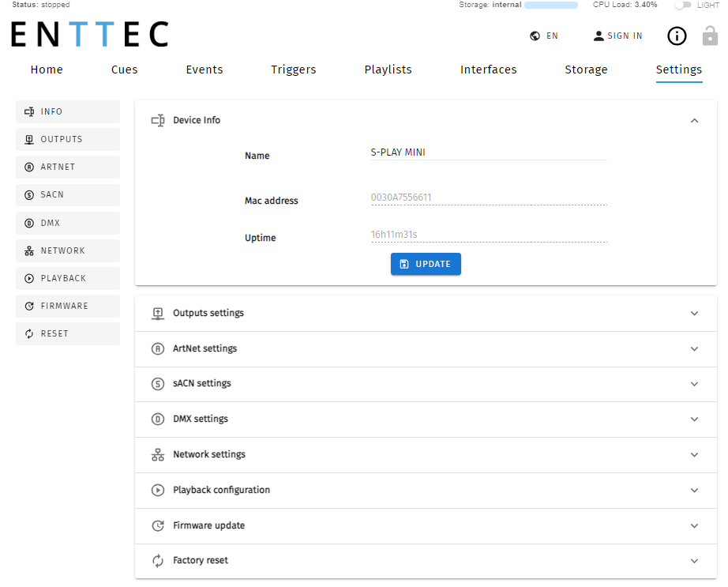Click the Firmware update clock icon
Screen dimensions: 728x587
(x=158, y=525)
